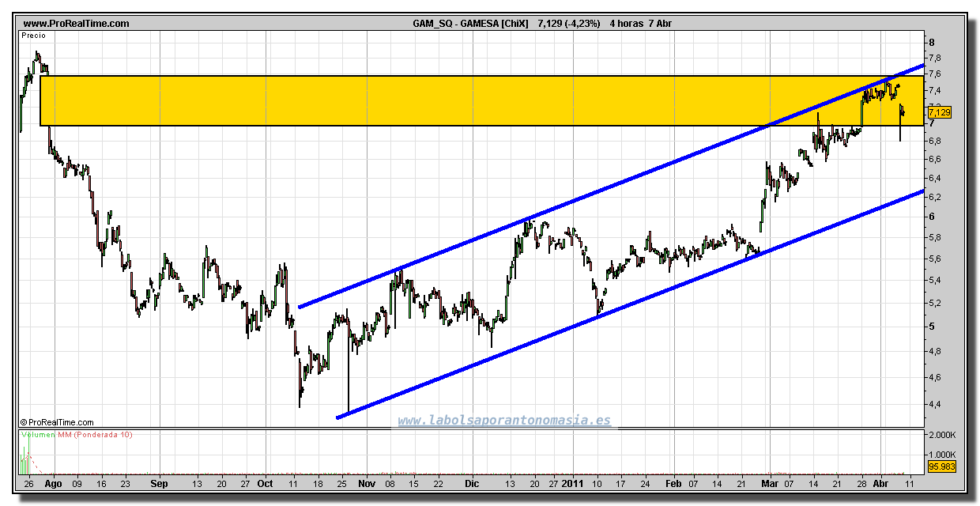Click the price axis label '7,6'
The height and width of the screenshot is (506, 980).
click(x=935, y=74)
